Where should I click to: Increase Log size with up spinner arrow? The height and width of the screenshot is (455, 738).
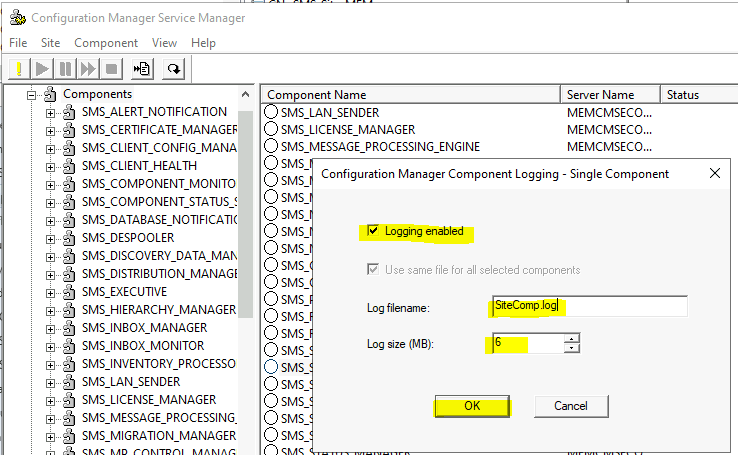point(572,339)
